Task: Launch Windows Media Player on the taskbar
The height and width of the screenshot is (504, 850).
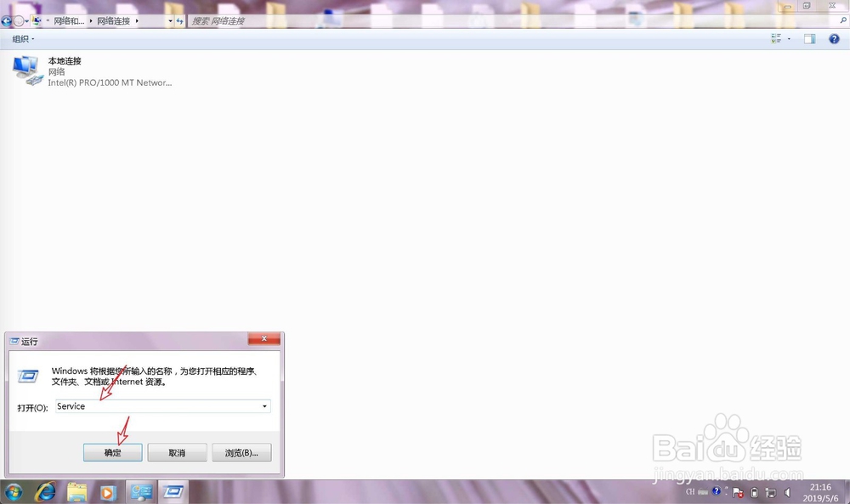Action: (106, 492)
